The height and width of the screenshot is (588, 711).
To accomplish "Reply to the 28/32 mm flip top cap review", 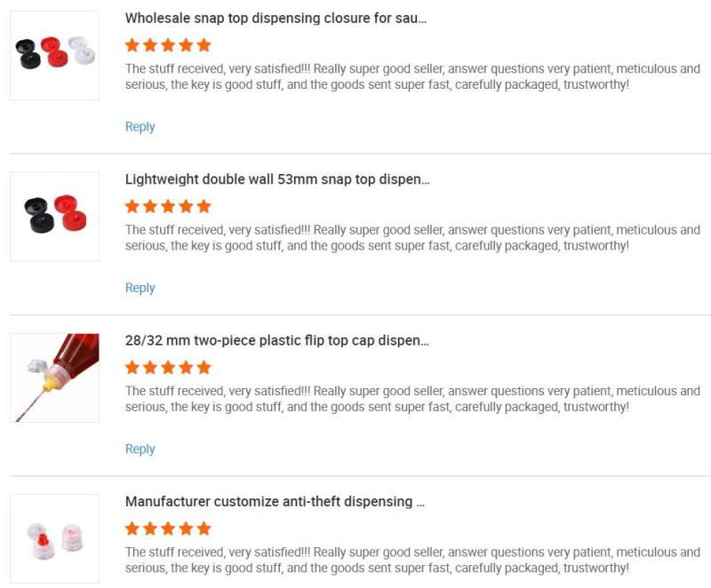I will point(140,449).
